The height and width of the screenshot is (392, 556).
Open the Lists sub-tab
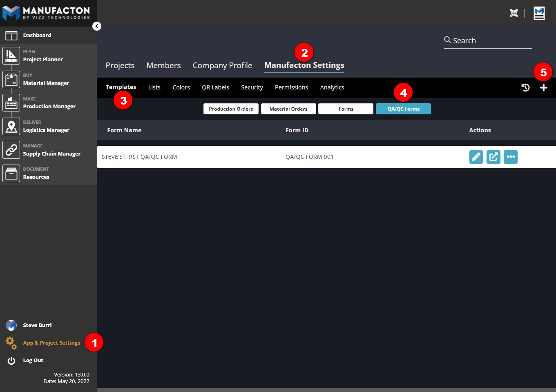(154, 87)
